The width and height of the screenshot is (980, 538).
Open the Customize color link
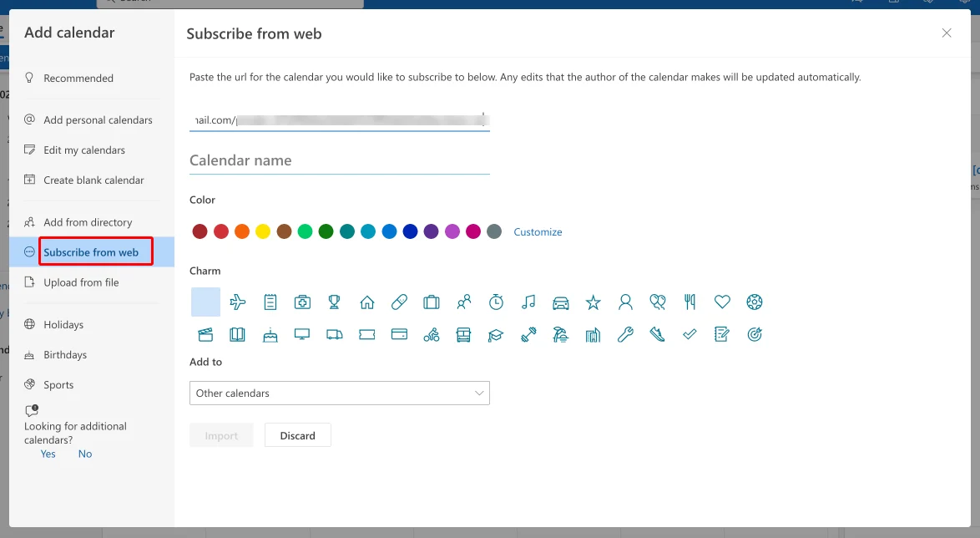538,232
